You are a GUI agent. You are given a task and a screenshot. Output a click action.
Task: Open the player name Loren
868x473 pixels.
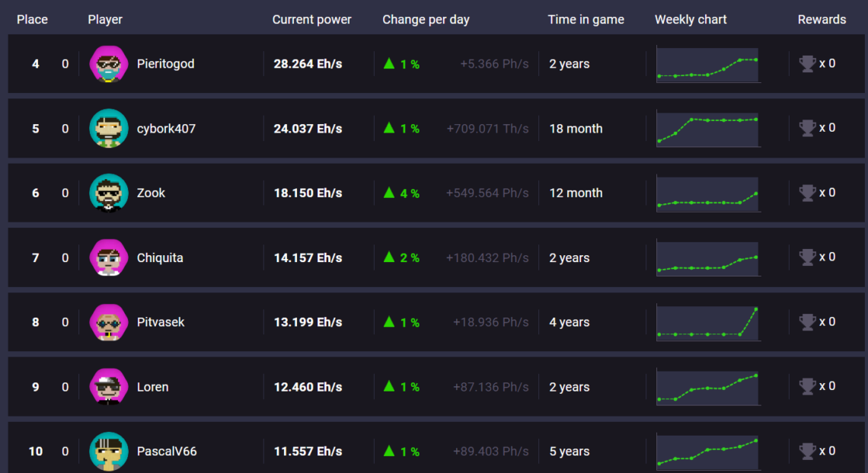153,387
